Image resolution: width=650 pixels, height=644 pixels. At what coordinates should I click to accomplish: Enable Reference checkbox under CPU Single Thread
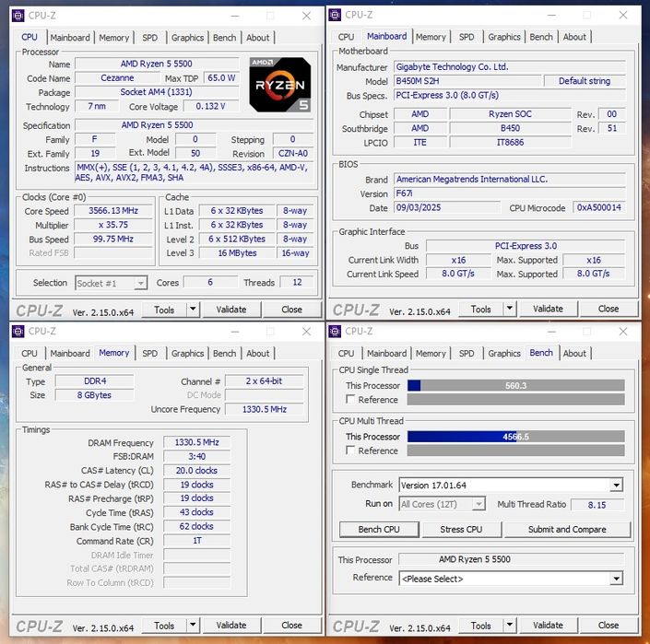point(350,399)
